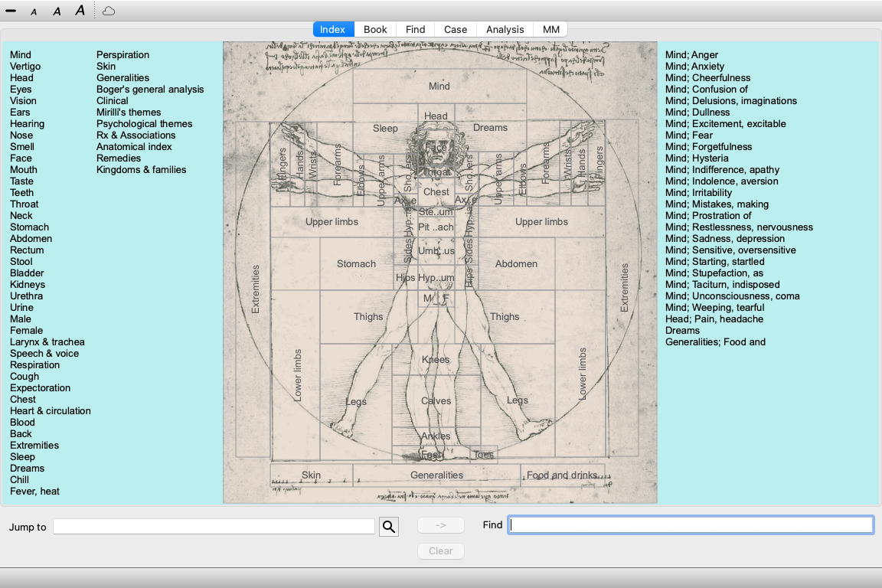
Task: Open 'Mind; Fear' rubric
Action: tap(688, 135)
